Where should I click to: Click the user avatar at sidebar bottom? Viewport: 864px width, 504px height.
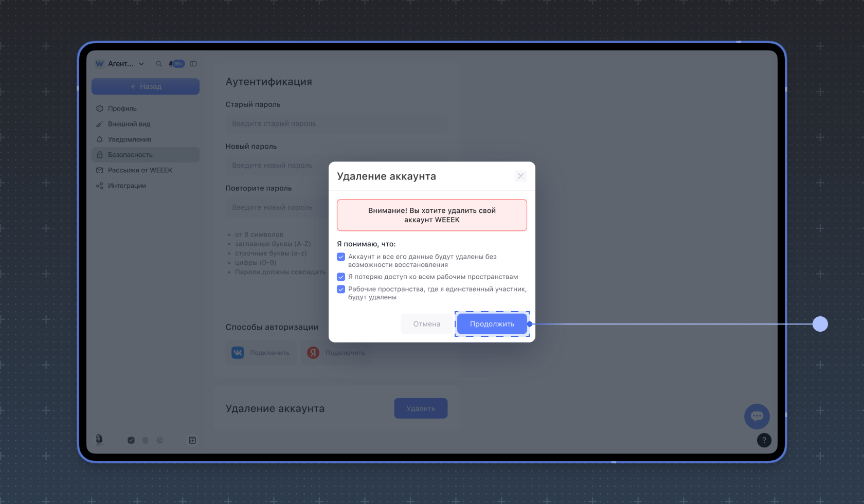(99, 439)
